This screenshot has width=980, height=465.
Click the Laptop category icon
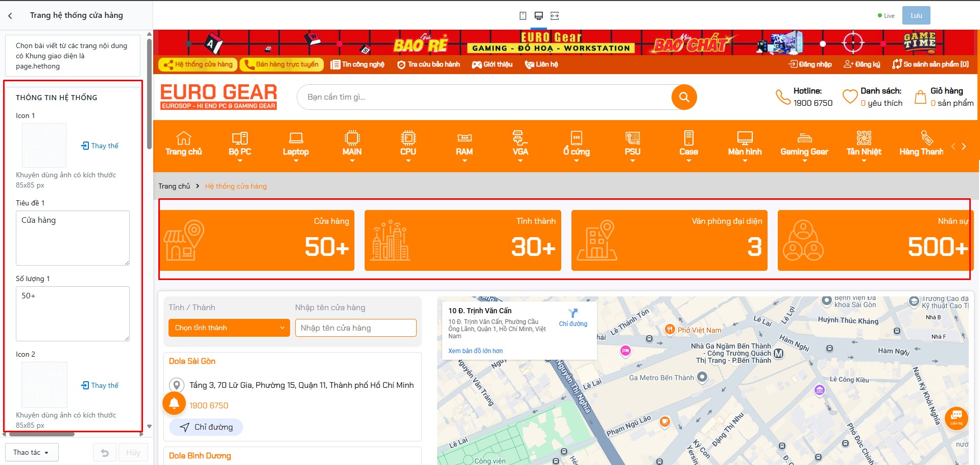(296, 138)
